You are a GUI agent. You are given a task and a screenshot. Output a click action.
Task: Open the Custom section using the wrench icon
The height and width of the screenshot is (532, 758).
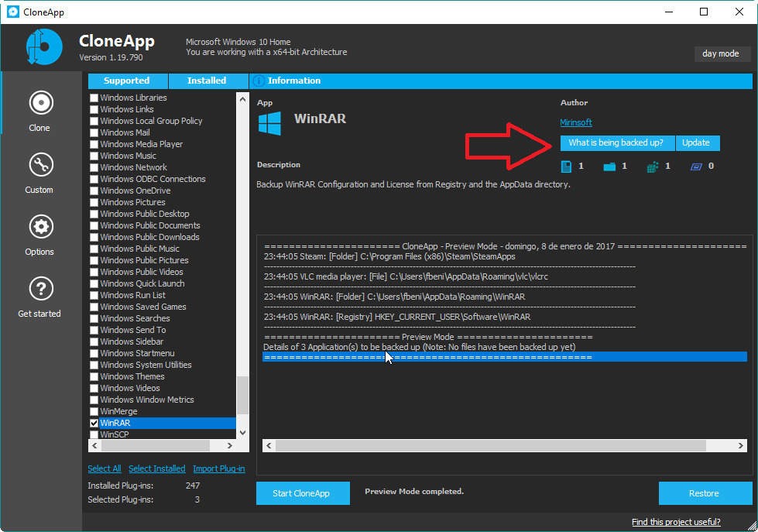tap(39, 165)
